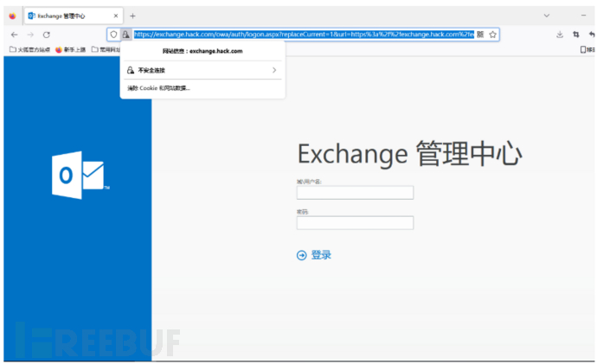
Task: Click the QR code icon in address bar
Action: pyautogui.click(x=480, y=35)
